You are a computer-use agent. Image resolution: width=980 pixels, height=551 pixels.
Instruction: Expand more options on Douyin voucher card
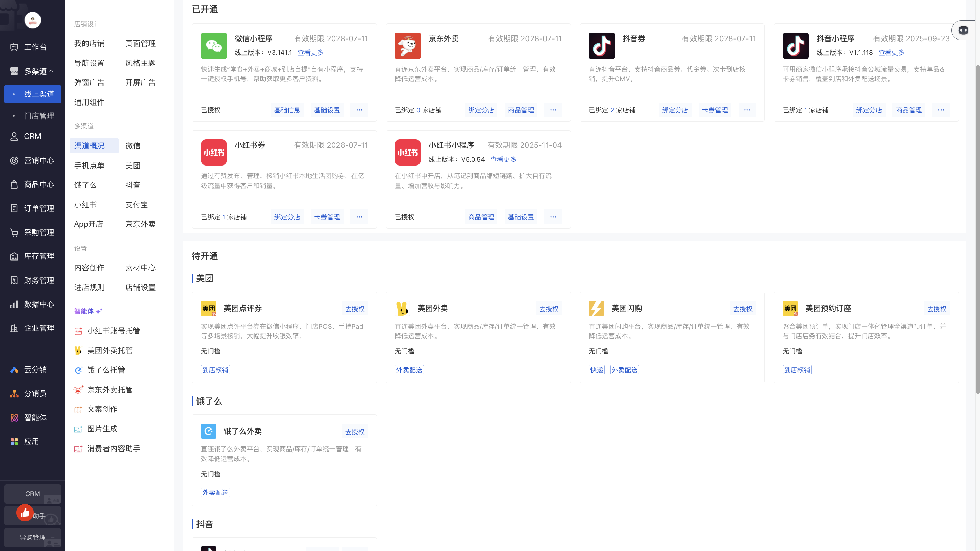(x=747, y=110)
